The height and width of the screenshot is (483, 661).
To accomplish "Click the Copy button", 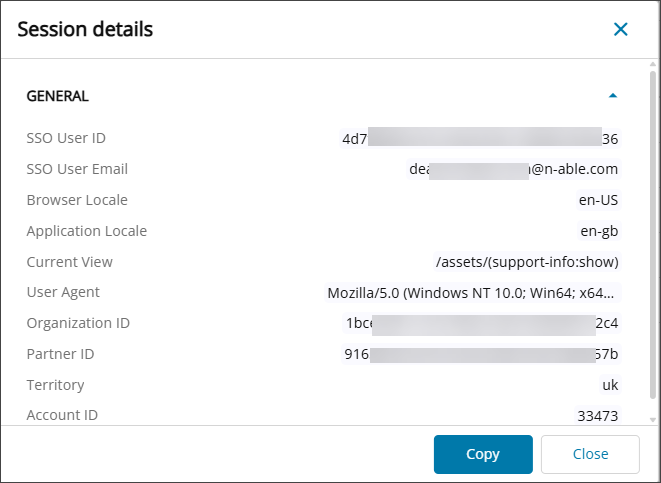I will coord(482,454).
